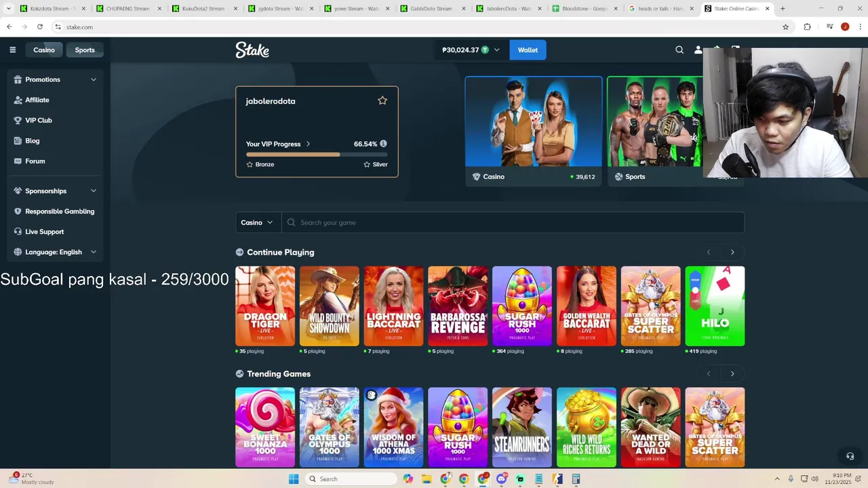
Task: Reload the stake.com page
Action: (40, 26)
